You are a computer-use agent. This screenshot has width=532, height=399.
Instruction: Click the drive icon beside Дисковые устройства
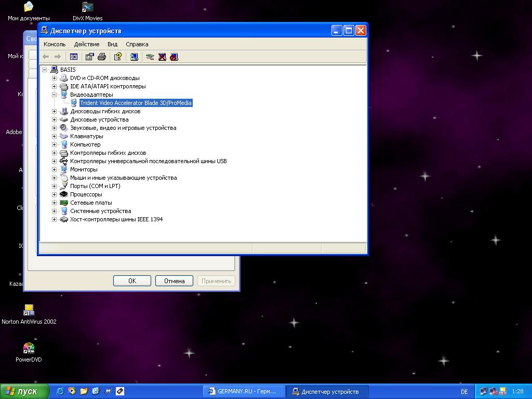[x=64, y=119]
